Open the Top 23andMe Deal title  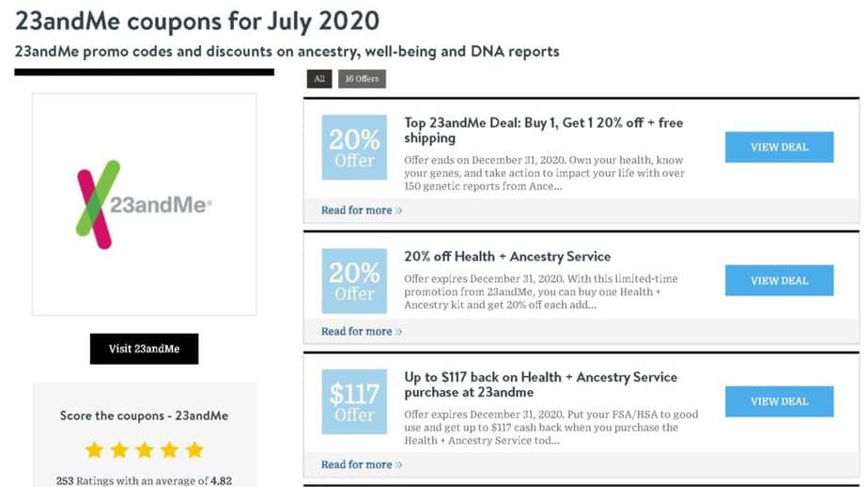pos(544,130)
